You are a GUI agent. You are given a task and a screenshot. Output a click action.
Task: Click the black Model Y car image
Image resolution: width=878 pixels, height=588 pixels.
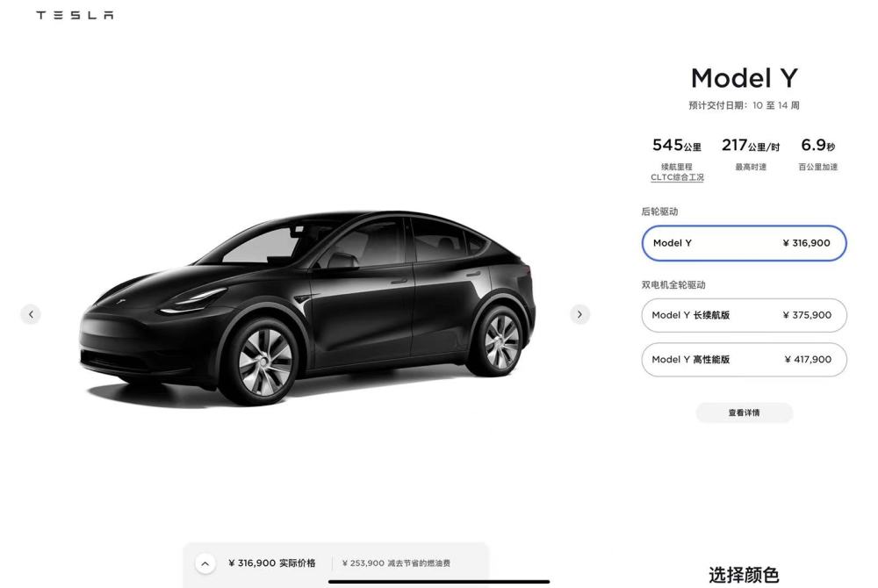click(306, 308)
